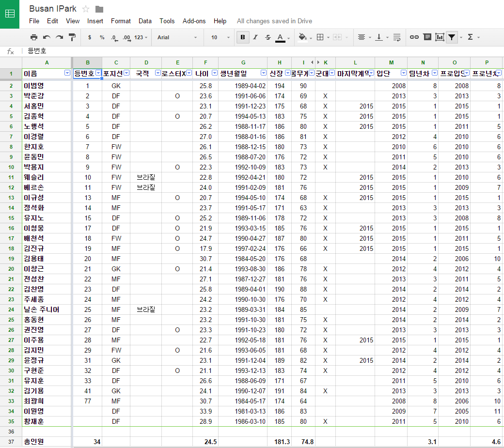Toggle bold formatting button
Screen dimensions: 504x448
pos(242,37)
